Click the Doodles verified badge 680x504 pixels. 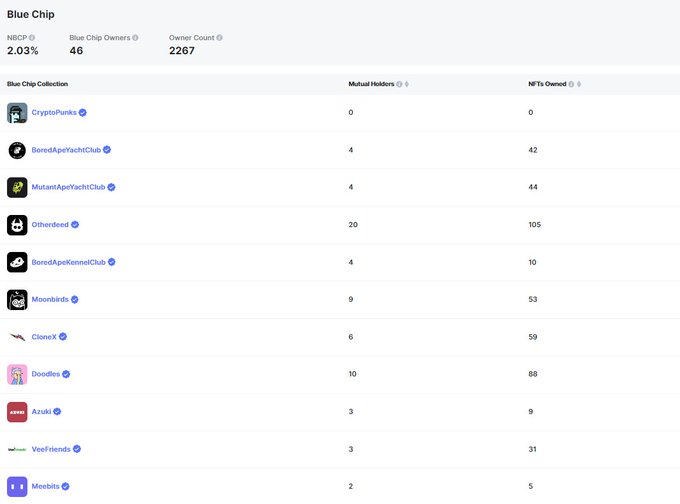(66, 374)
